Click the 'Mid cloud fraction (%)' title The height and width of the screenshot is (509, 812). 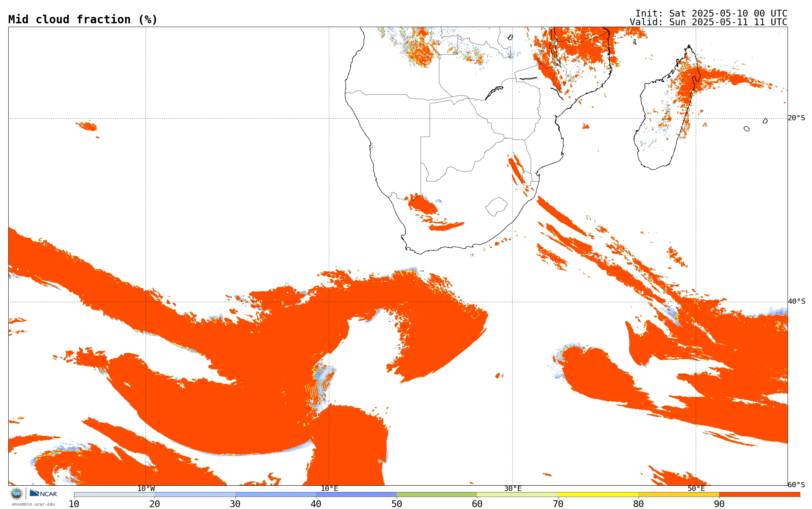pos(83,20)
